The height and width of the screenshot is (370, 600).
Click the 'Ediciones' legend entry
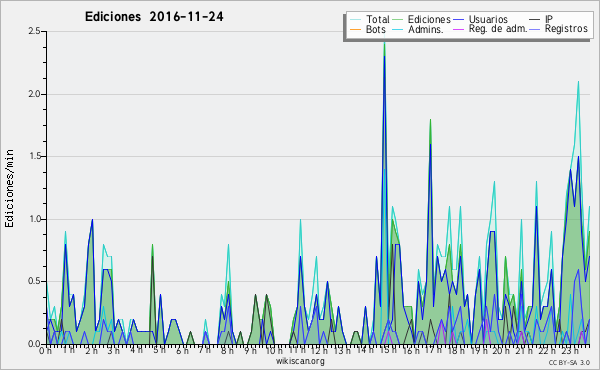click(x=429, y=19)
